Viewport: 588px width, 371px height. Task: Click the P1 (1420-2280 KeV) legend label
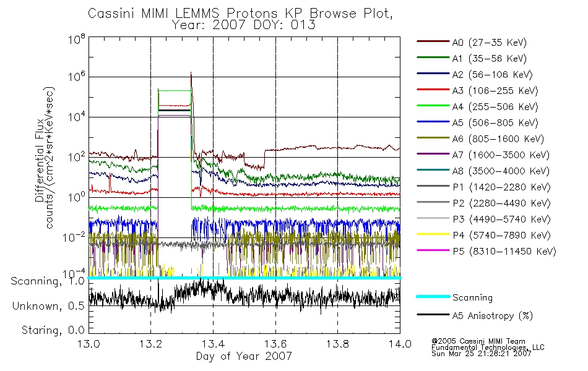501,187
